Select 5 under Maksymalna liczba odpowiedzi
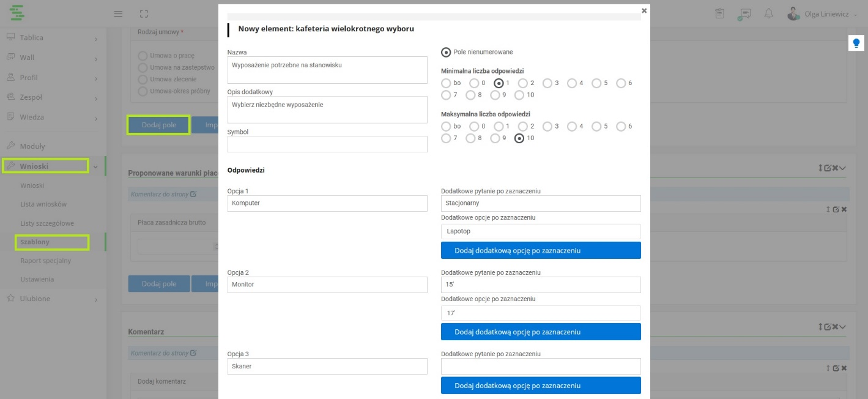The height and width of the screenshot is (399, 868). point(596,126)
